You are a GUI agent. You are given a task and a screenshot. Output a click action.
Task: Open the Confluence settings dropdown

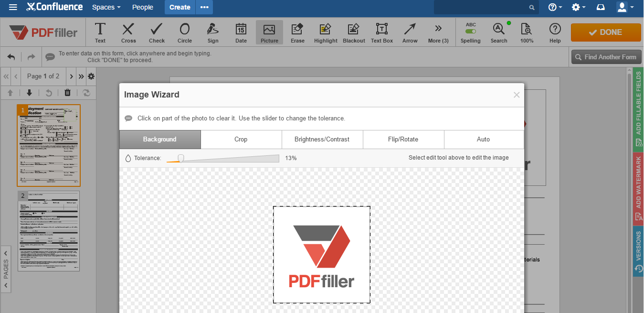(x=579, y=7)
